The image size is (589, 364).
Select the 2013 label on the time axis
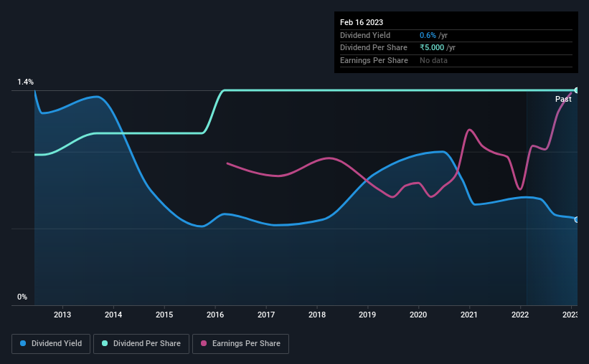point(62,315)
